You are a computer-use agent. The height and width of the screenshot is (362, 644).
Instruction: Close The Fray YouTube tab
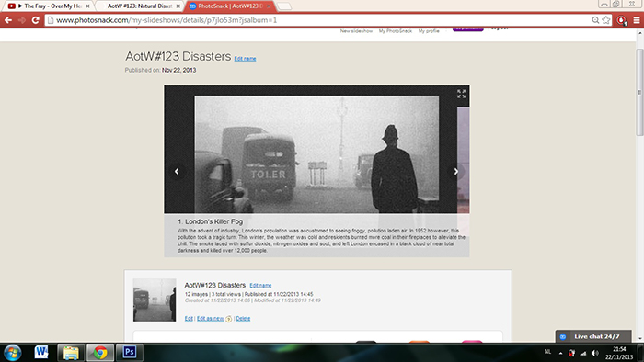[x=87, y=6]
